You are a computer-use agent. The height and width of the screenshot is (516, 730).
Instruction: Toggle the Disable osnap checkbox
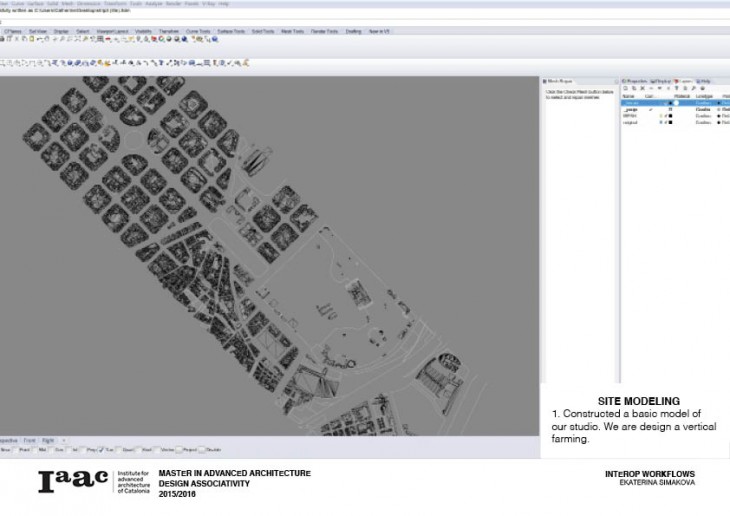pos(203,450)
